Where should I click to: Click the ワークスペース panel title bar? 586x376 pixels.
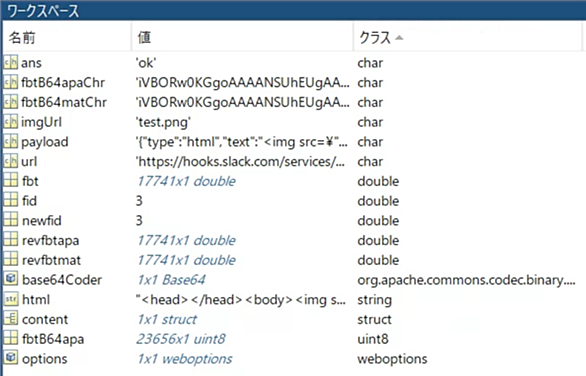coord(293,10)
